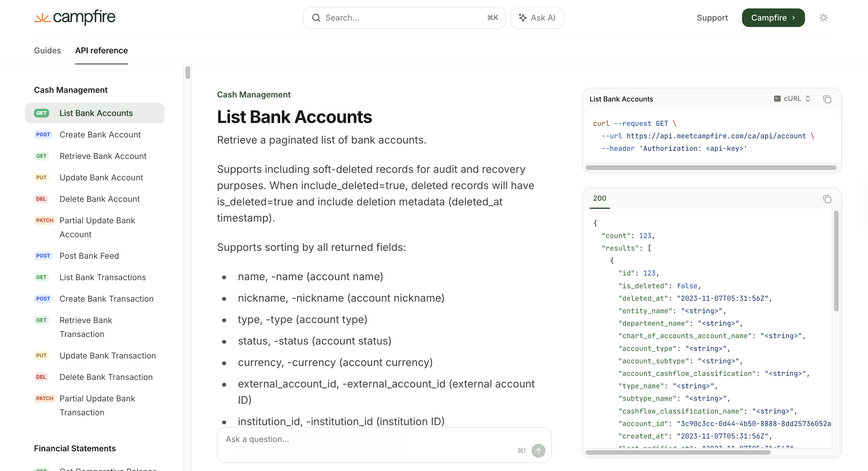This screenshot has width=868, height=471.
Task: Click the Ask a question input field
Action: (x=367, y=439)
